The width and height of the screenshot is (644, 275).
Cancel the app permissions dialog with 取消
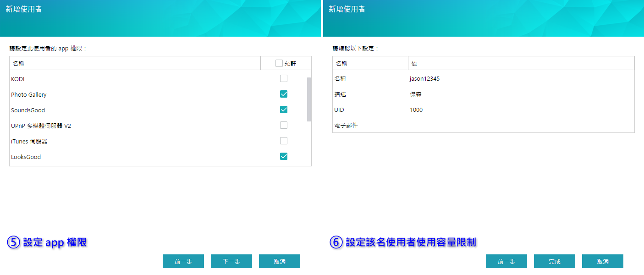pos(280,261)
